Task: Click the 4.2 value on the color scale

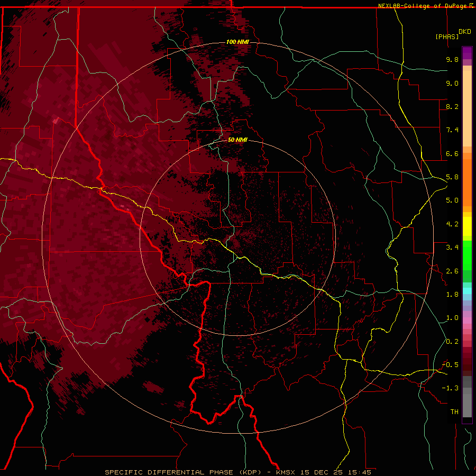Action: pyautogui.click(x=452, y=224)
